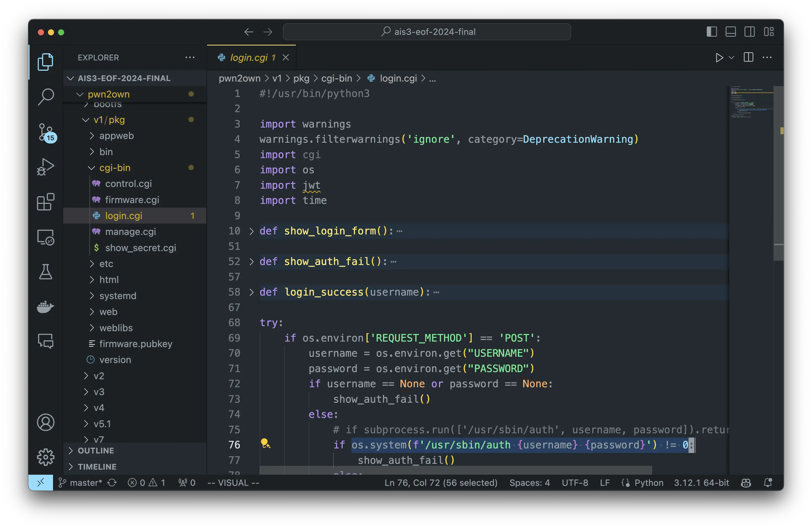Viewport: 812px width, 528px height.
Task: Toggle the bottom panel layout button
Action: pyautogui.click(x=730, y=32)
